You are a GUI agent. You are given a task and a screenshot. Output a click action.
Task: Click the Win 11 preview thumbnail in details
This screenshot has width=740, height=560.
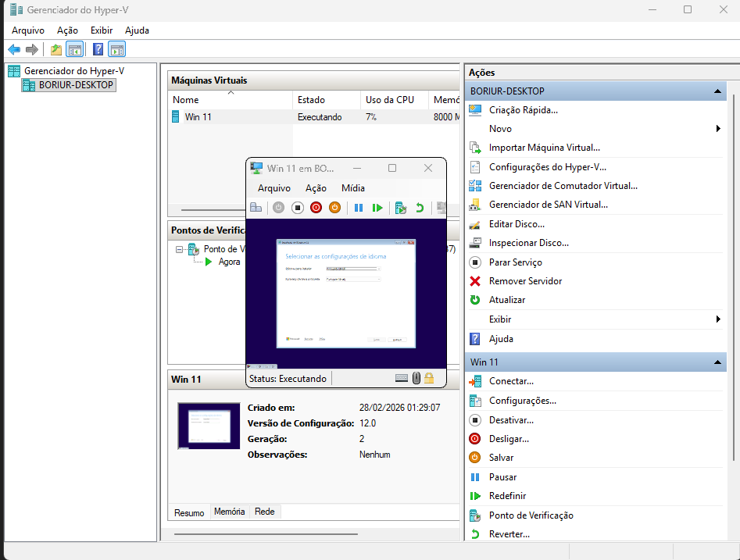(209, 426)
